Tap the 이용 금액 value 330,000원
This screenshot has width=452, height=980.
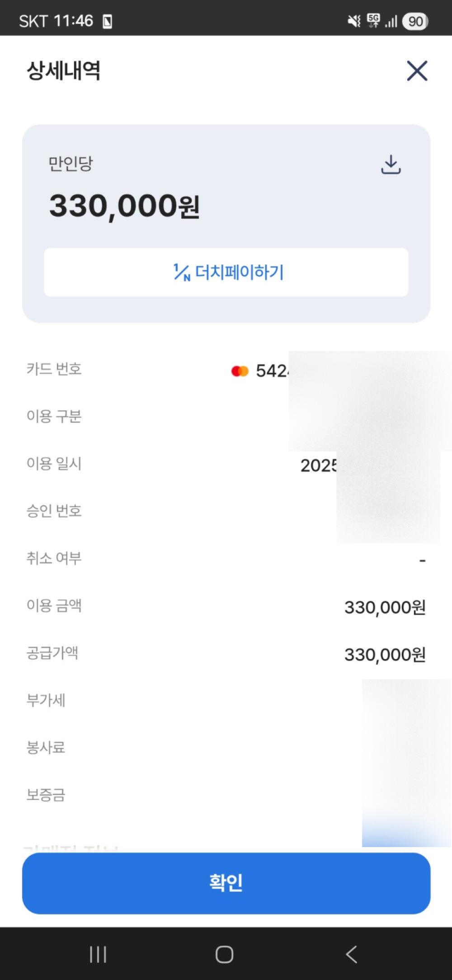385,608
